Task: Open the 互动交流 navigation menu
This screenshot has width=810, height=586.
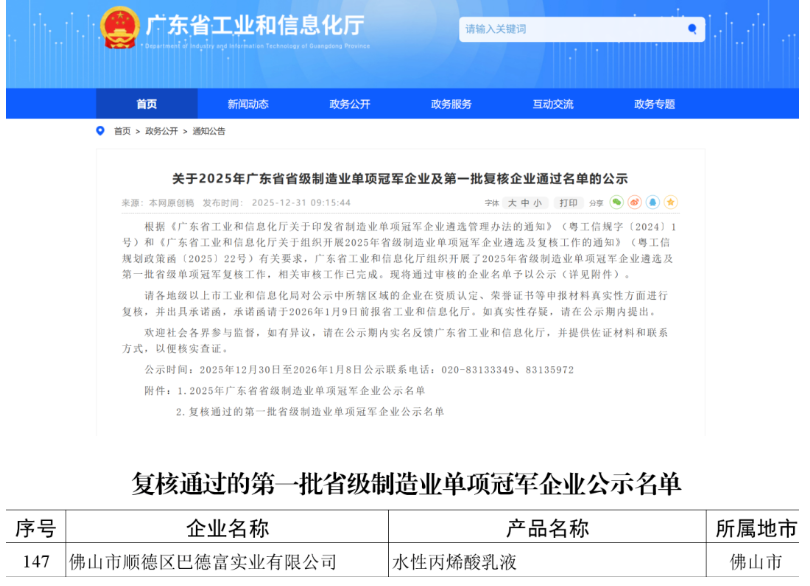Action: pyautogui.click(x=553, y=104)
